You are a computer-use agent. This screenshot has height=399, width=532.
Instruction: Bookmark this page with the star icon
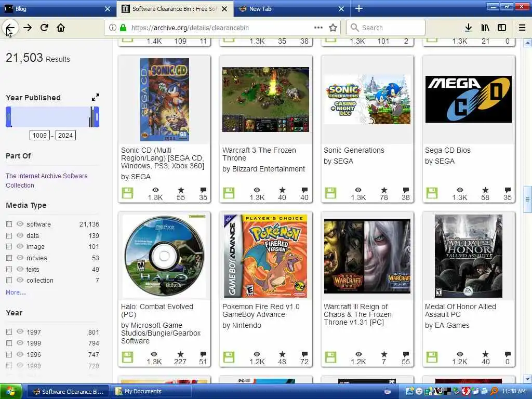tap(333, 28)
